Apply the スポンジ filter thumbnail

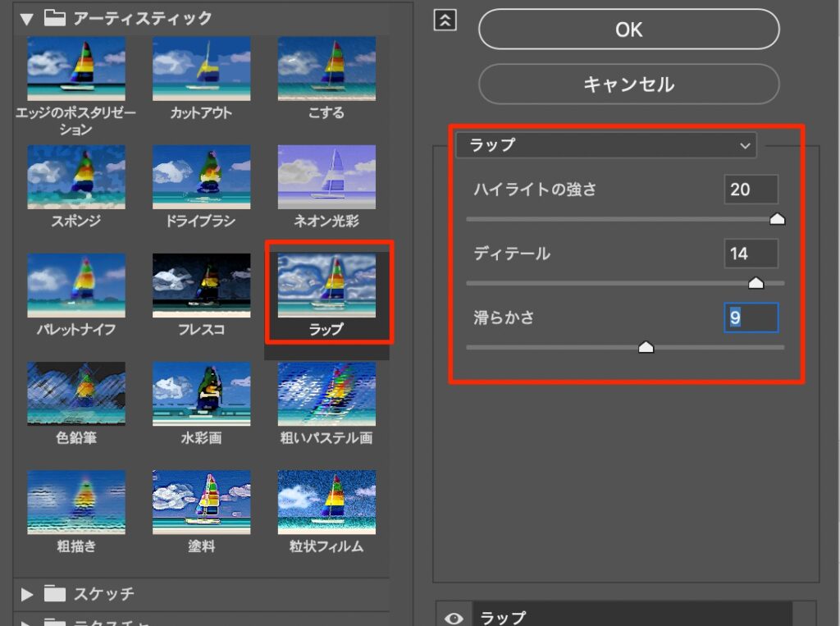(76, 177)
